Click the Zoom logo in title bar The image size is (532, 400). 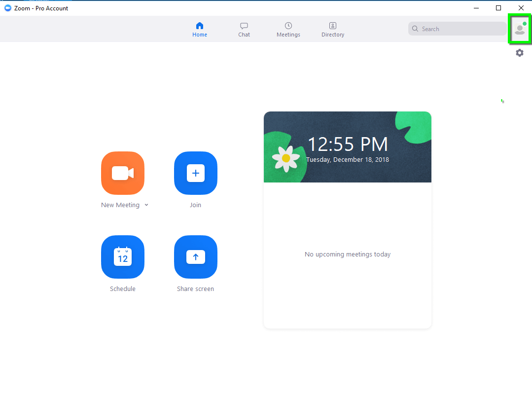click(7, 8)
